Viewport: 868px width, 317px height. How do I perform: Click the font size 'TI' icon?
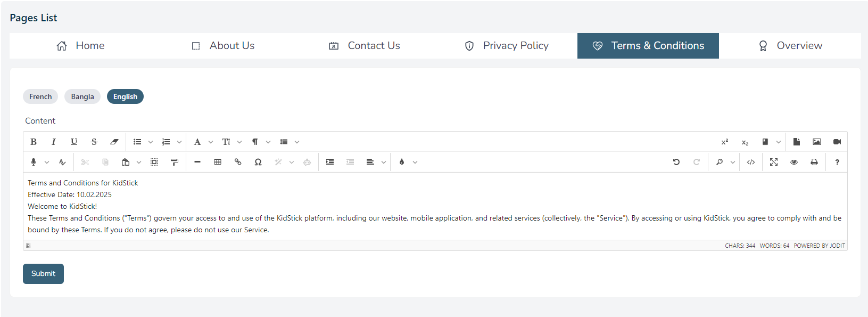226,142
